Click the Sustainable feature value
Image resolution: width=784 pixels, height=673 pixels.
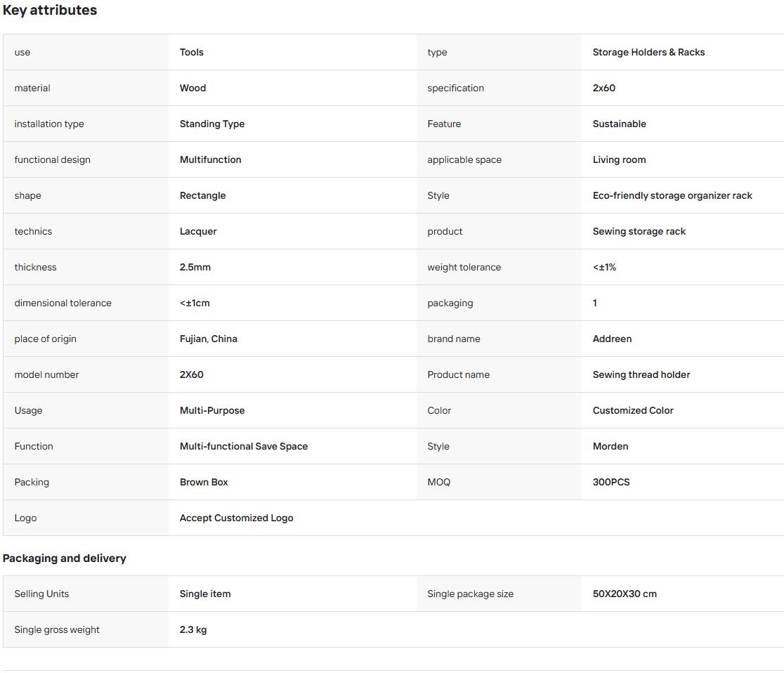point(619,124)
